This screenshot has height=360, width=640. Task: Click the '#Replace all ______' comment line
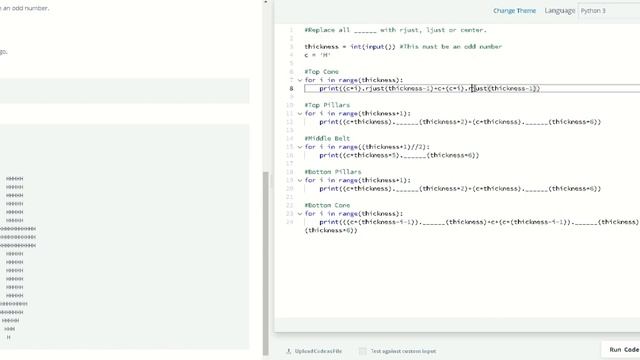tap(396, 30)
